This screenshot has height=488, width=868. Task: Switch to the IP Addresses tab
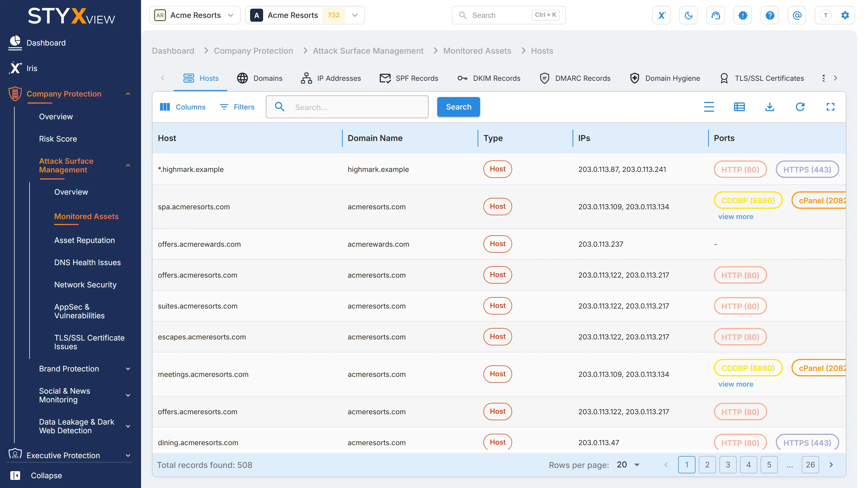(331, 78)
